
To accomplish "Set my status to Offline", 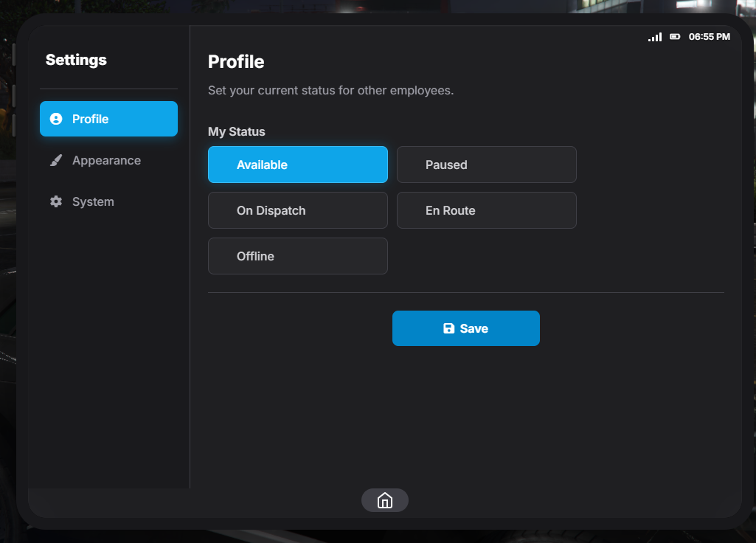I will [297, 256].
